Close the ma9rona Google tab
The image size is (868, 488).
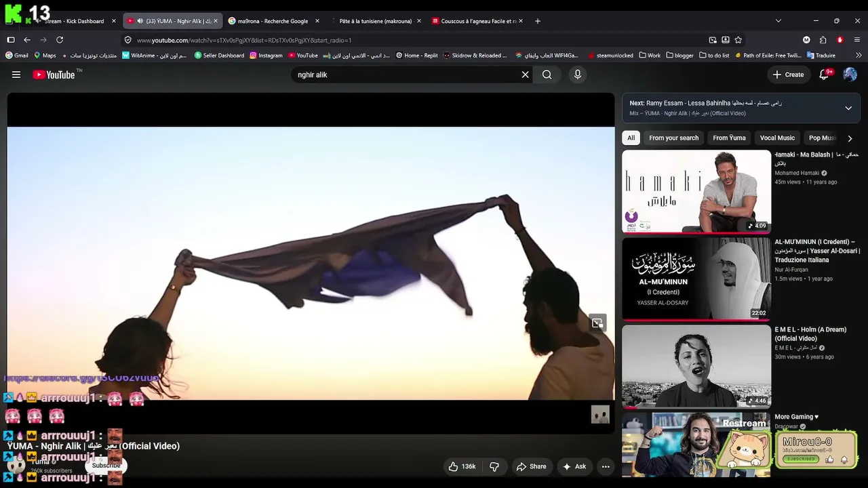(317, 21)
